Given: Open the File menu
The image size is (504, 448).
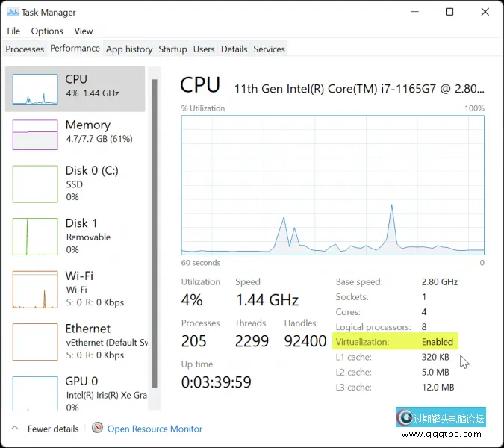Looking at the screenshot, I should click(13, 31).
